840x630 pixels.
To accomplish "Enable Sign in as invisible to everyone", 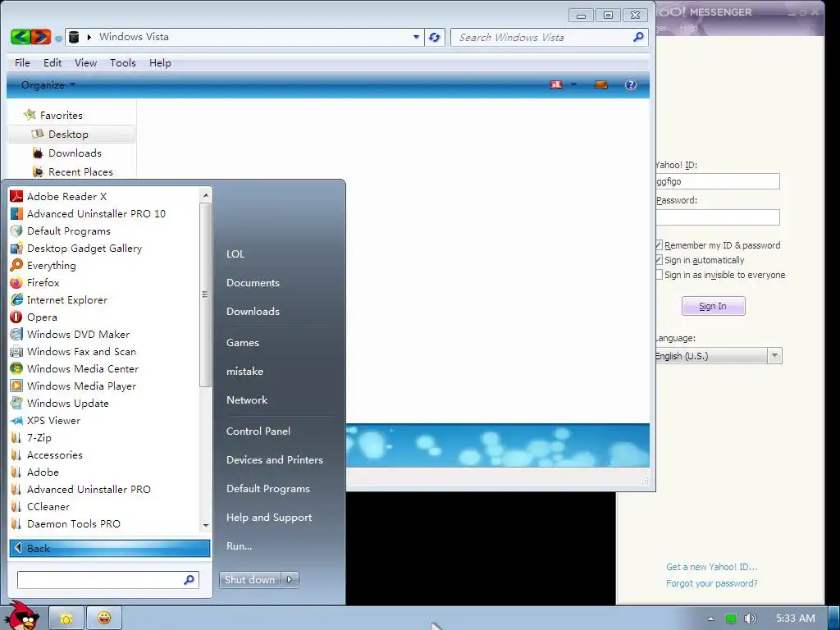I will [x=660, y=275].
